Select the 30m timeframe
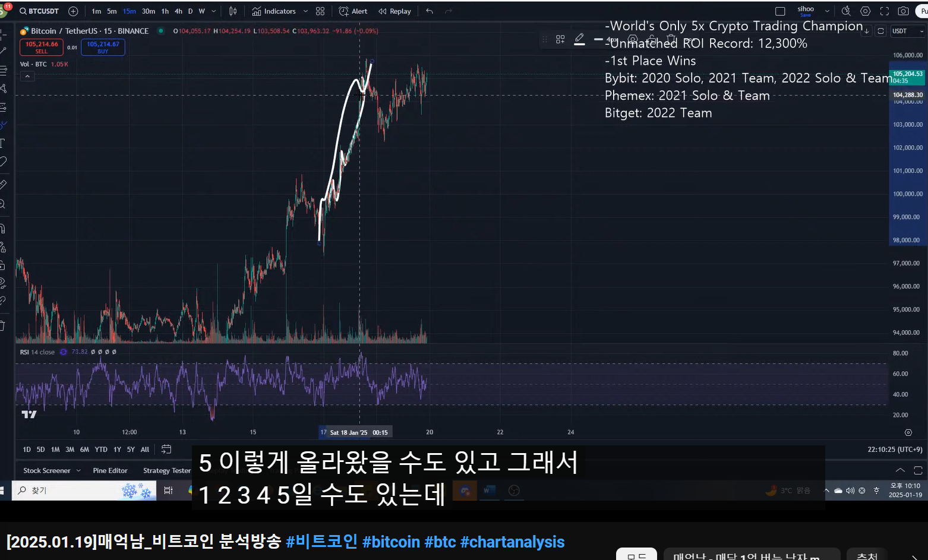Image resolution: width=928 pixels, height=560 pixels. point(149,11)
